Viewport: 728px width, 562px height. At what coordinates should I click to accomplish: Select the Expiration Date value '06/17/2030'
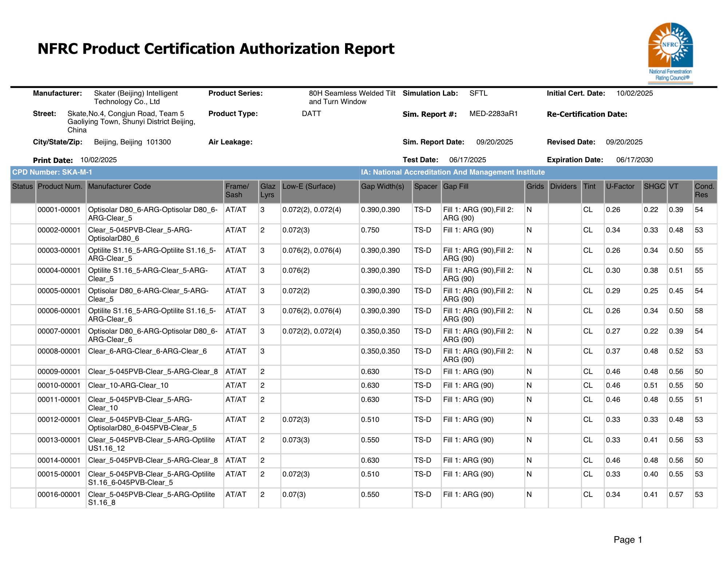pyautogui.click(x=635, y=160)
